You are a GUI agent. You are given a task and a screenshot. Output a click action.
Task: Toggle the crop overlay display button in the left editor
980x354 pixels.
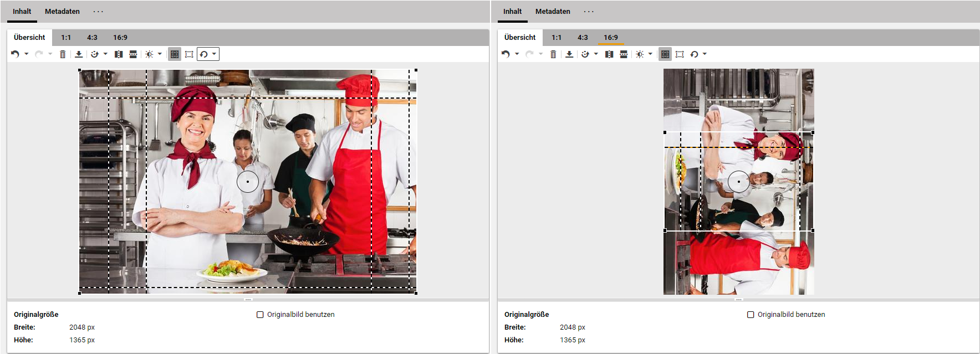click(x=175, y=54)
